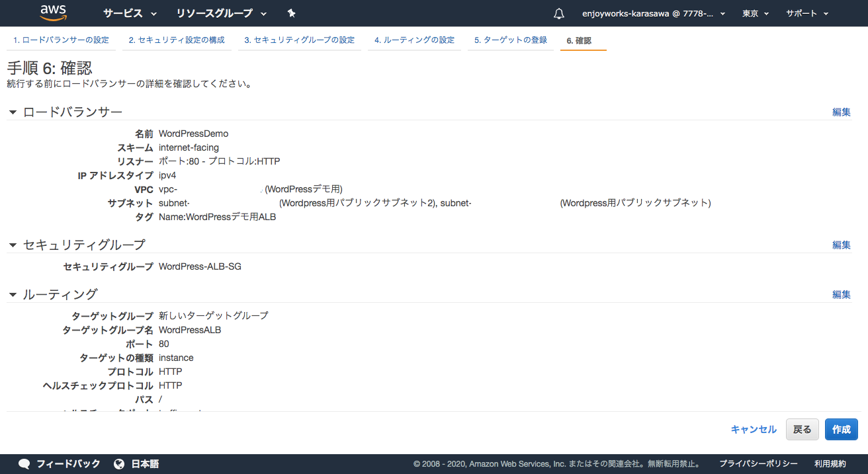Go to step 2 セキュリティ設定の構成 tab

point(177,40)
